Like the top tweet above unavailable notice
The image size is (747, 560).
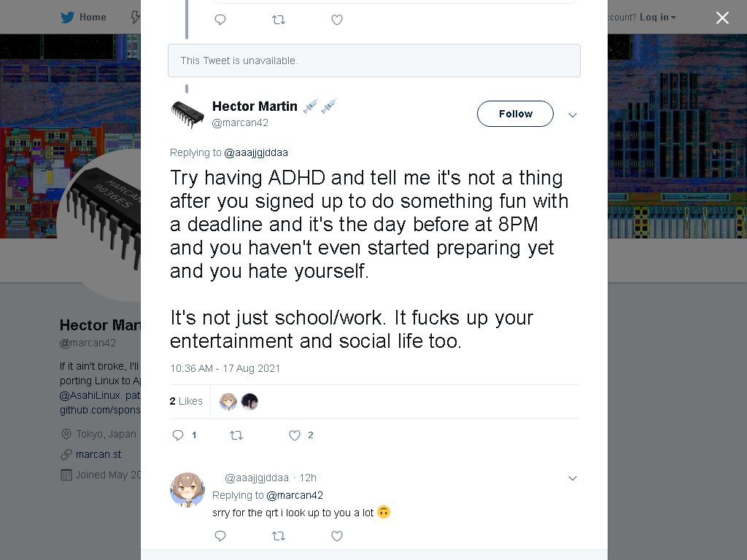point(337,20)
